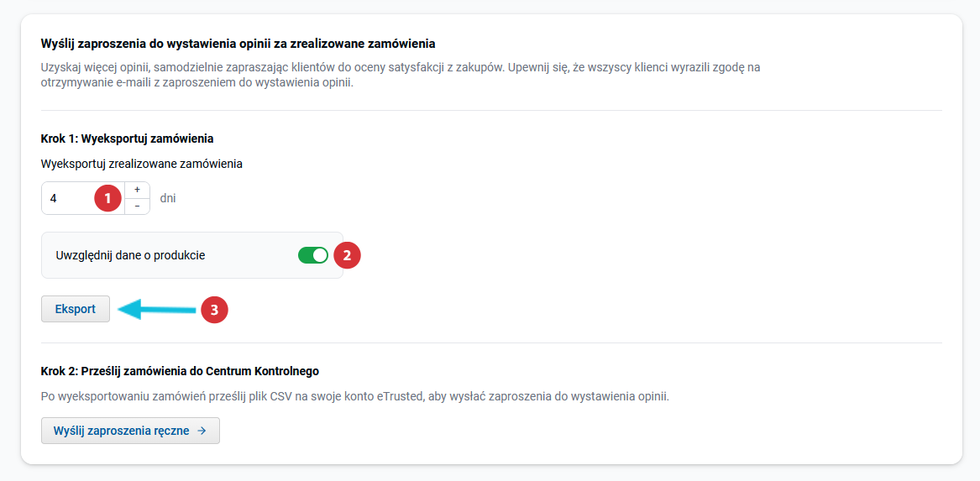
Task: Click the red badge numbered 3
Action: (x=214, y=310)
